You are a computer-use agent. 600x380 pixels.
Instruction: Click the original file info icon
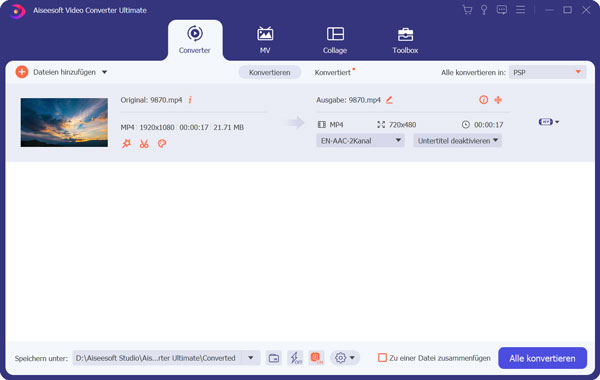[x=190, y=100]
